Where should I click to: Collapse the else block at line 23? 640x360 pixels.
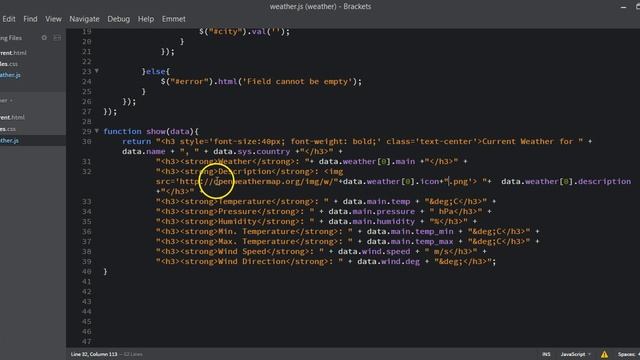click(x=97, y=71)
